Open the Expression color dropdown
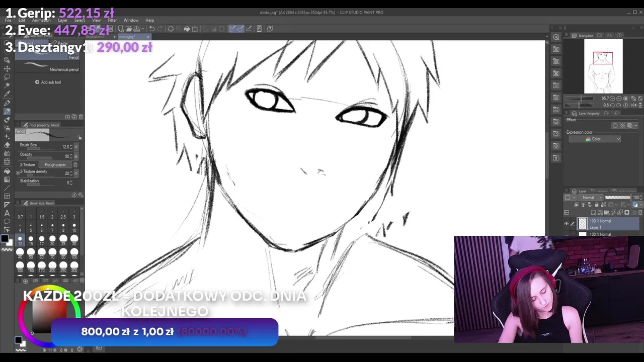Screen dimensions: 644x362 [595, 139]
